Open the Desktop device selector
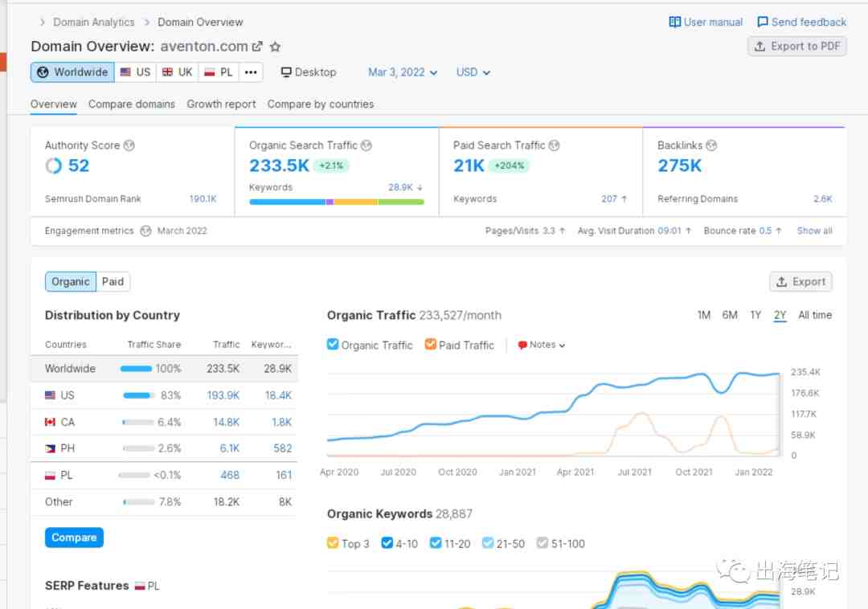 click(x=309, y=72)
